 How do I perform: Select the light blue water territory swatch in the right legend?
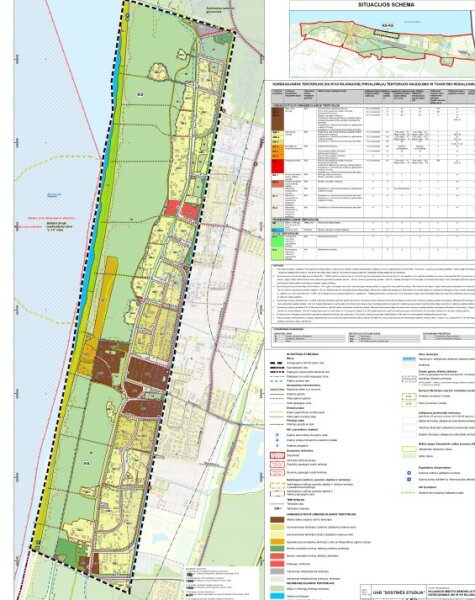point(409,359)
